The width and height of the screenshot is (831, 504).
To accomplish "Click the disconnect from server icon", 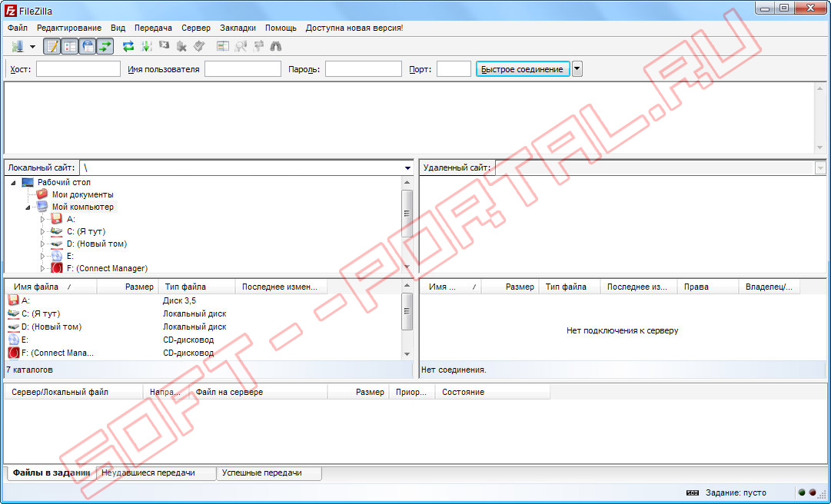I will coord(181,47).
